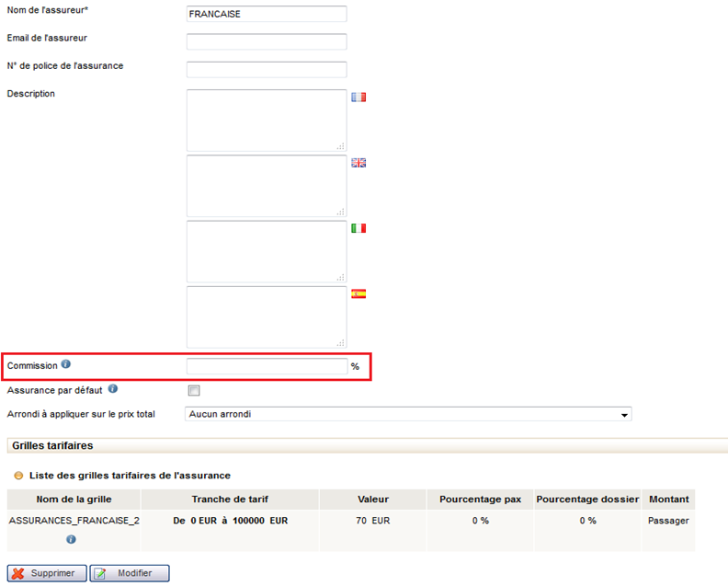Click the French description text area
Viewport: 728px width, 586px height.
click(x=267, y=121)
